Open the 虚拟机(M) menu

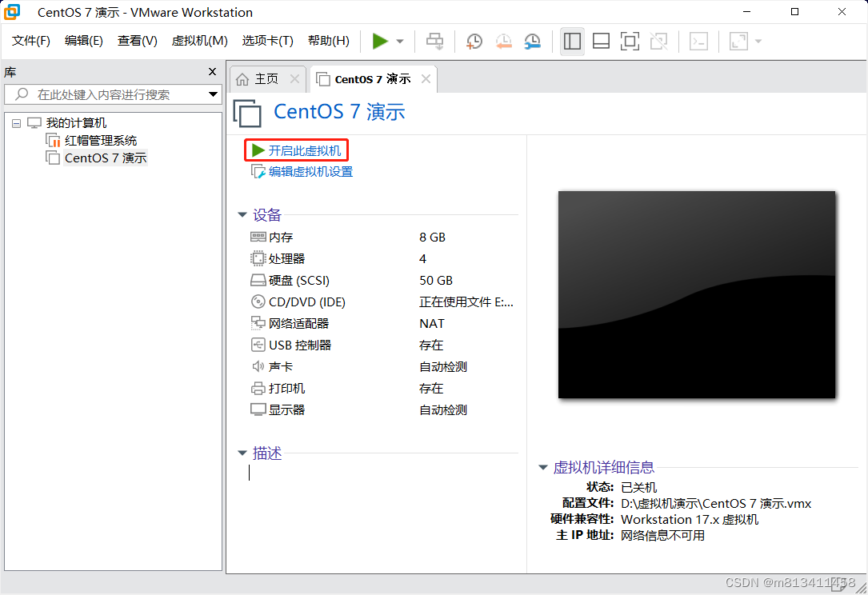click(200, 41)
